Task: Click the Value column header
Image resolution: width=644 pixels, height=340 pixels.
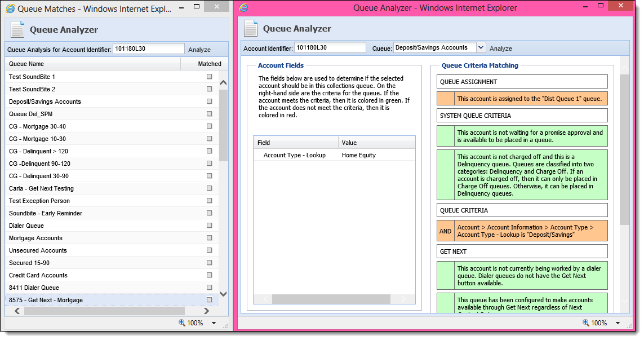Action: 376,143
